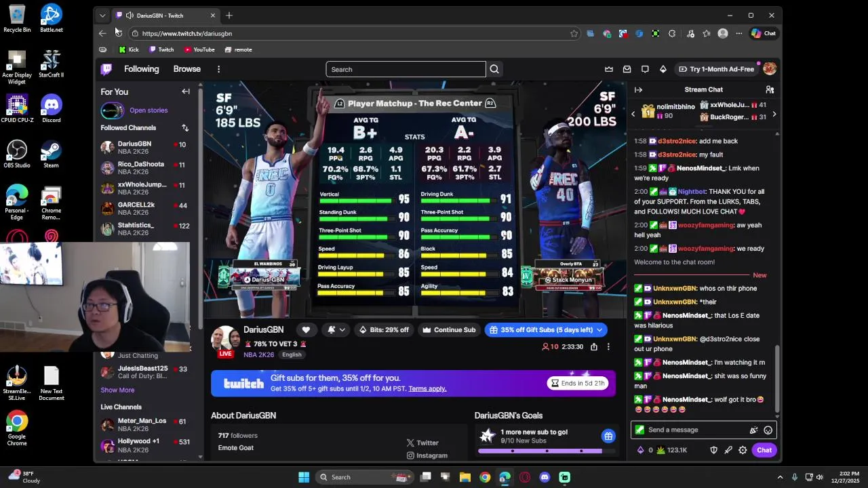Open the Following tab
868x488 pixels.
point(141,69)
